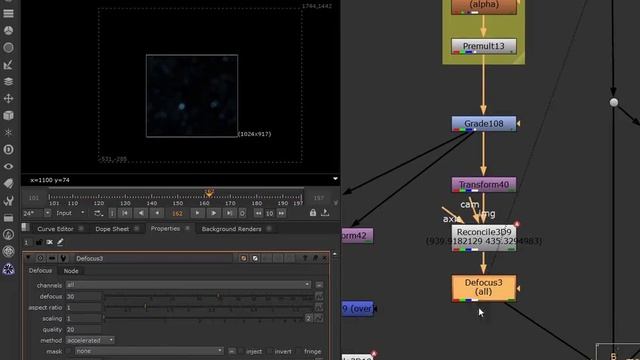Open the Merge nodes layers icon
640x360 pixels.
click(8, 82)
